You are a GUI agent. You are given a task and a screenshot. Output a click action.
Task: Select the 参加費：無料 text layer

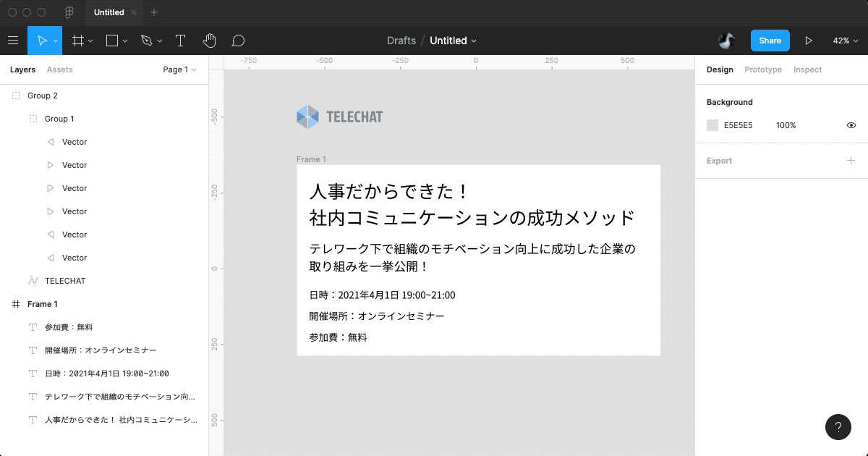[x=104, y=327]
